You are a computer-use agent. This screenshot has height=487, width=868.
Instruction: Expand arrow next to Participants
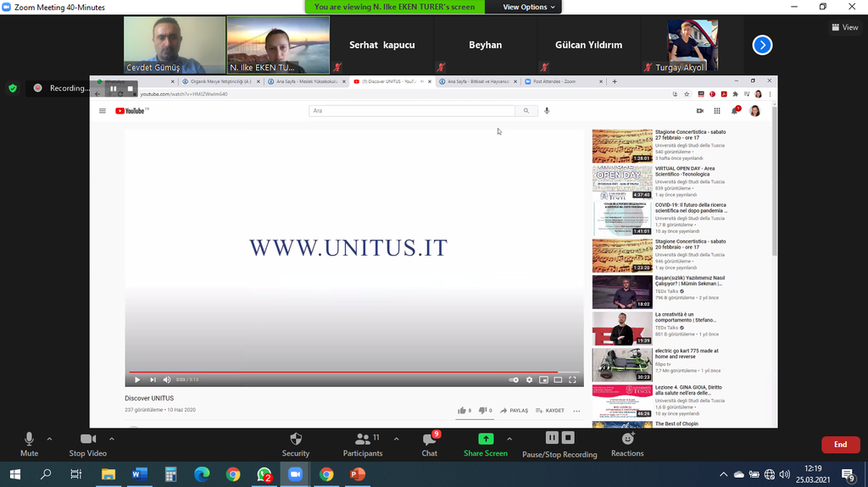pyautogui.click(x=397, y=439)
